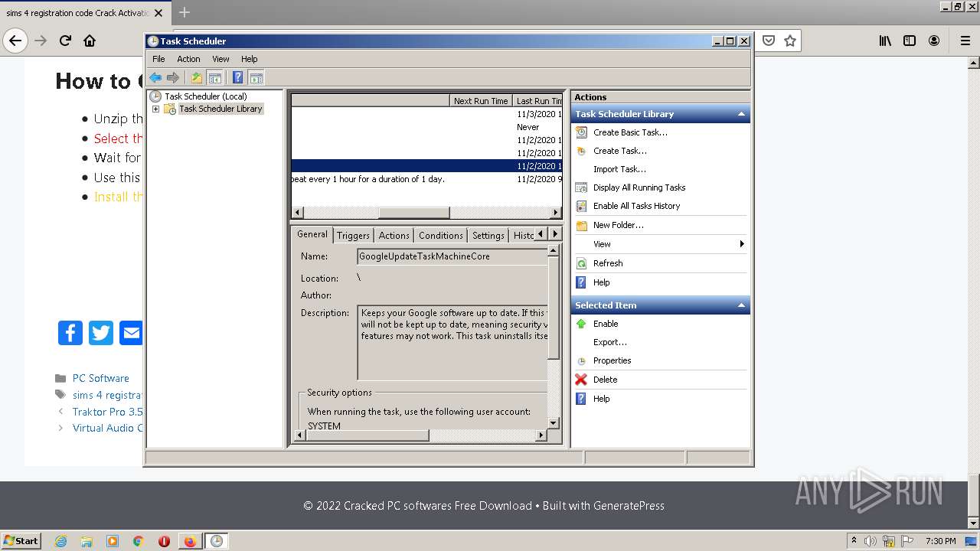The image size is (980, 551).
Task: Share page on Twitter
Action: (x=101, y=333)
